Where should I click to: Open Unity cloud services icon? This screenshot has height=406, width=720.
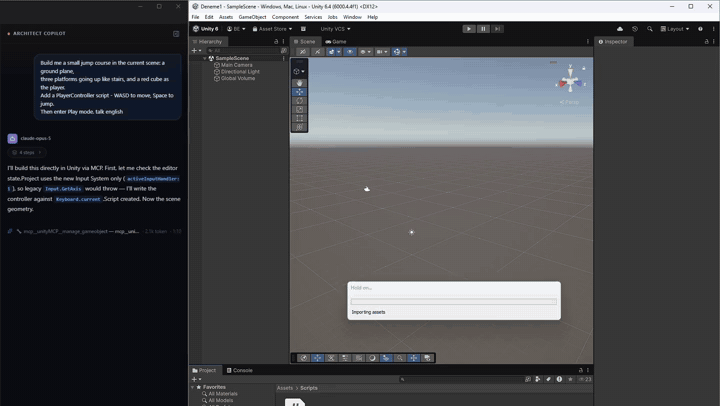tap(620, 29)
